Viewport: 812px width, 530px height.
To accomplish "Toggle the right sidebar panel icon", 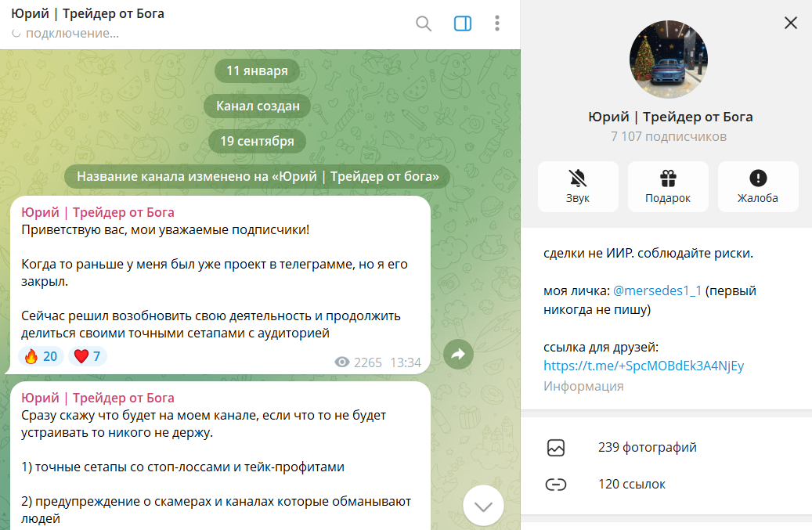I will pos(463,23).
